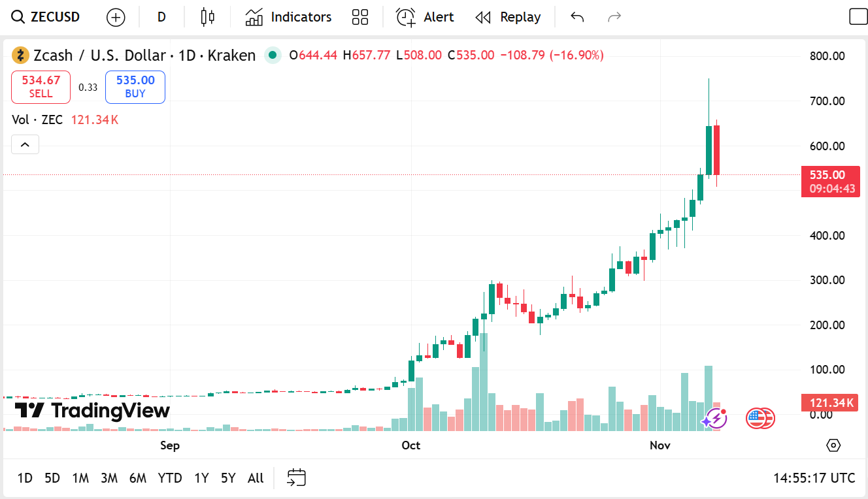
Task: Create a new price Alert
Action: pyautogui.click(x=425, y=17)
